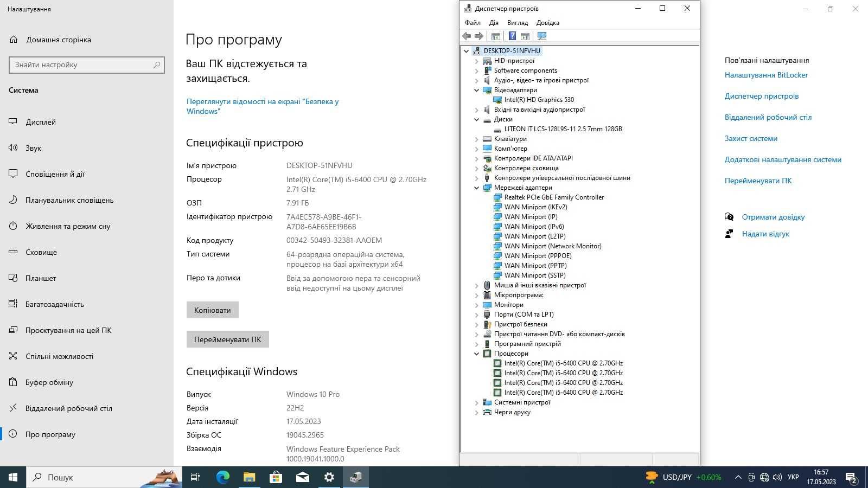Click the УКР language indicator in taskbar
868x488 pixels.
(x=793, y=477)
